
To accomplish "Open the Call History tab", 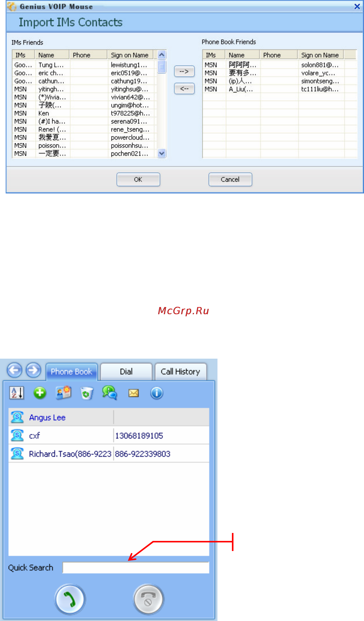I will pos(180,372).
